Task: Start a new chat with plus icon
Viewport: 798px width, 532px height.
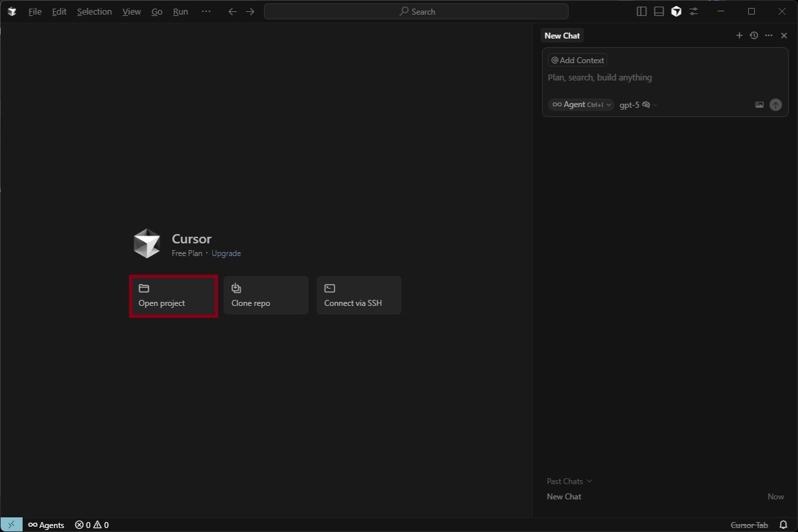Action: pos(739,36)
